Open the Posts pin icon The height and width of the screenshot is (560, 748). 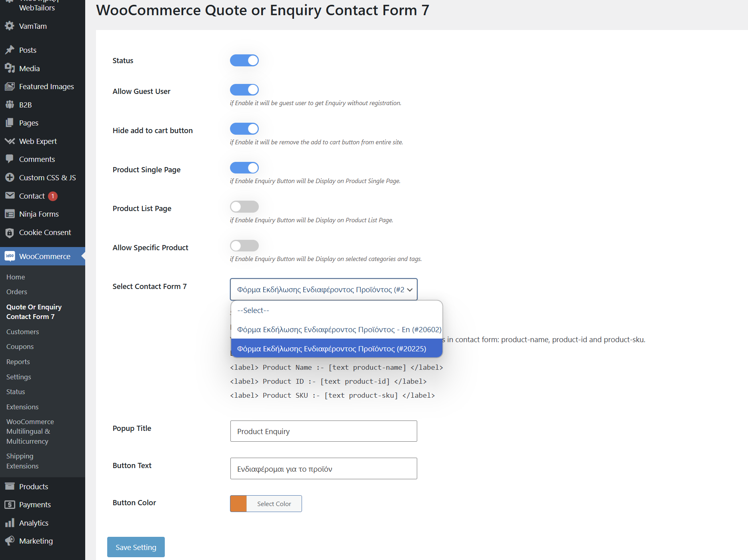click(10, 50)
